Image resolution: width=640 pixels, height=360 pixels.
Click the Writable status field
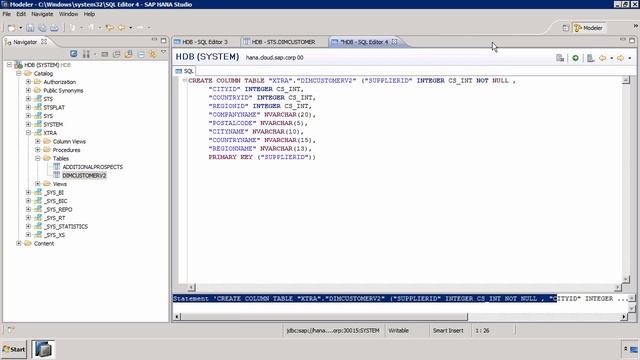[398, 330]
